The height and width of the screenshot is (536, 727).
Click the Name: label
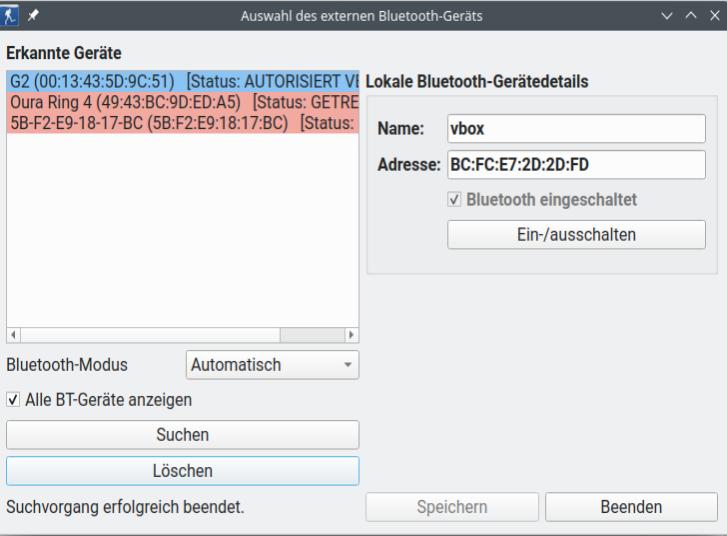tap(401, 128)
